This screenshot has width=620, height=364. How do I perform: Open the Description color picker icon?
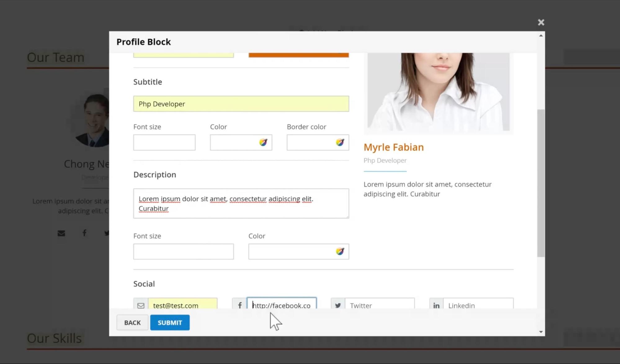tap(340, 251)
